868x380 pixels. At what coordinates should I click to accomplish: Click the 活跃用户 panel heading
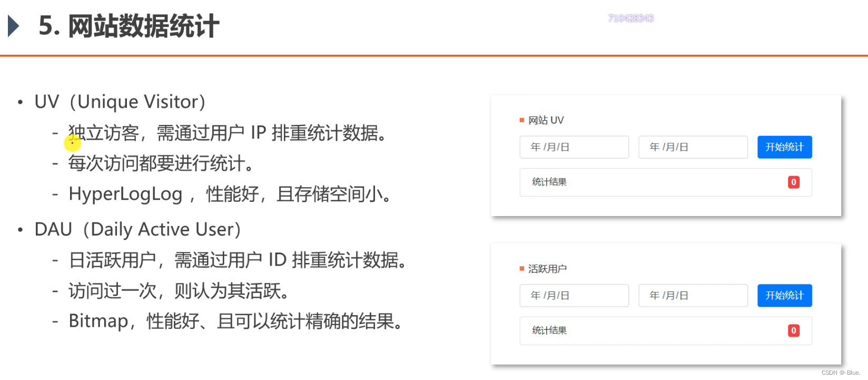(547, 269)
